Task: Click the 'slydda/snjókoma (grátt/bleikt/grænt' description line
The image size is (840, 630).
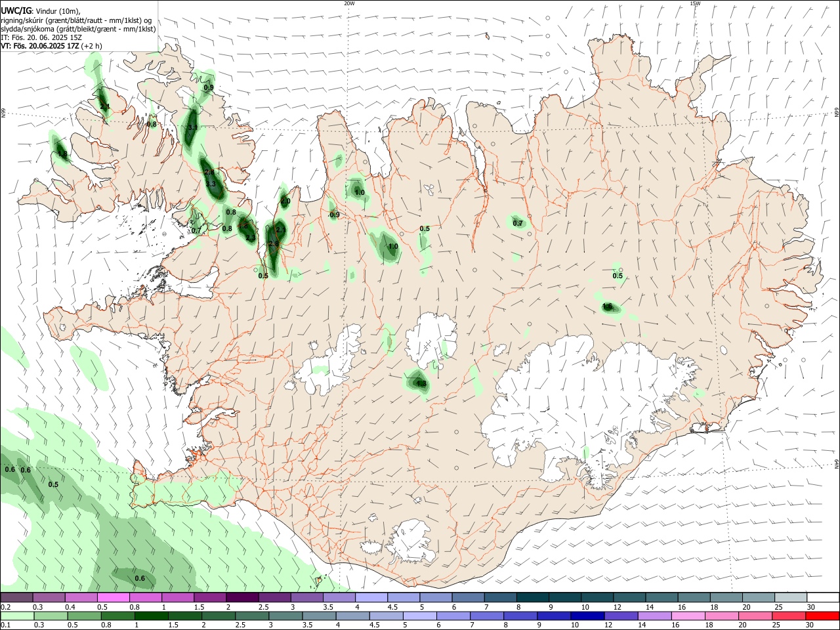Action: (x=79, y=29)
